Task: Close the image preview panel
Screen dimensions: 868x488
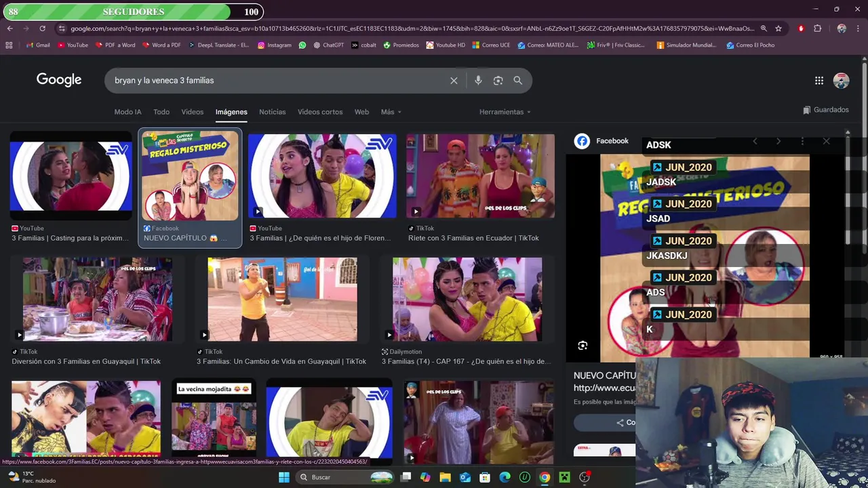Action: [826, 141]
